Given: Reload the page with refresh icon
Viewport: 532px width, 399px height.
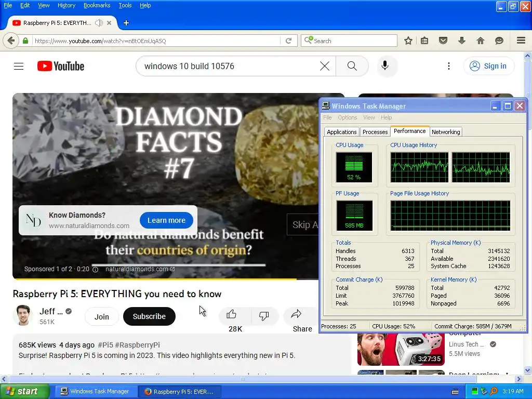Looking at the screenshot, I should pyautogui.click(x=289, y=41).
